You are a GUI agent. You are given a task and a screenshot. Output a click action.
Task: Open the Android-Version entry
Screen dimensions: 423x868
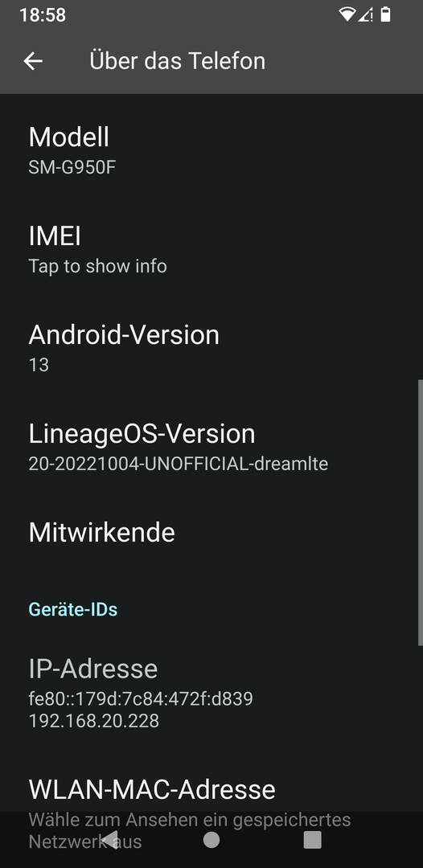(x=211, y=349)
